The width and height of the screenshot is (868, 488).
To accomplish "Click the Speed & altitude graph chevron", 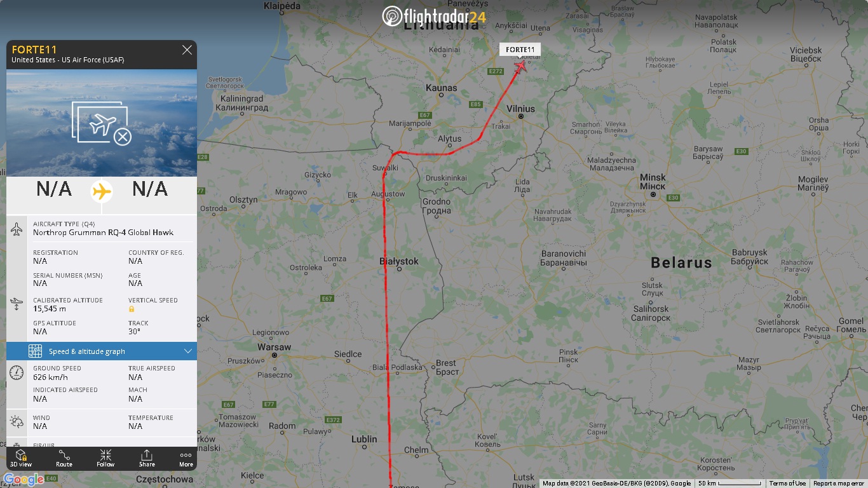I will coord(188,351).
